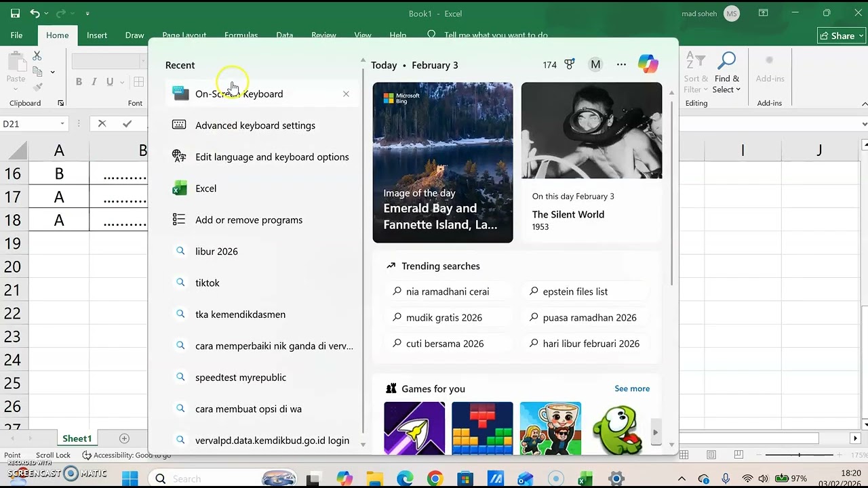Image resolution: width=868 pixels, height=488 pixels.
Task: Open Advanced keyboard settings recent item
Action: 261,125
